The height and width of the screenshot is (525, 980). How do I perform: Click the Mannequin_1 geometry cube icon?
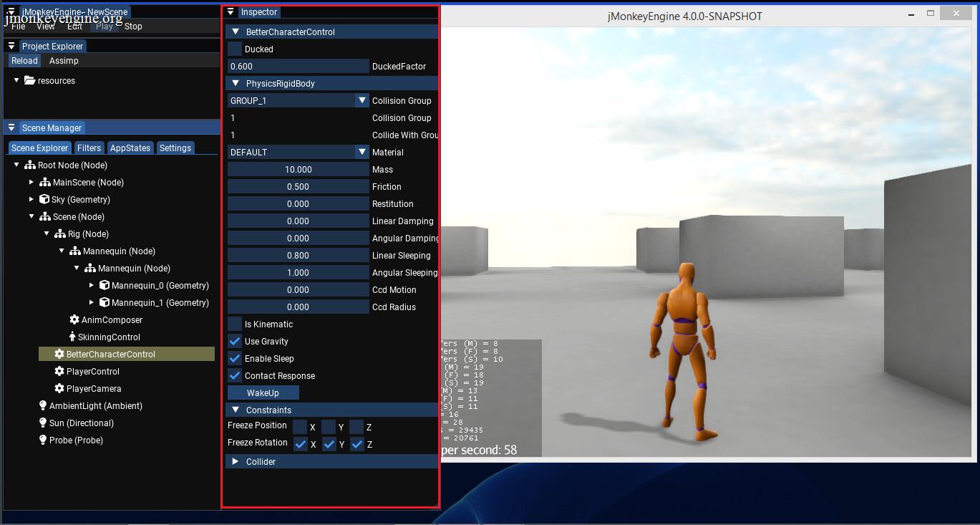104,302
